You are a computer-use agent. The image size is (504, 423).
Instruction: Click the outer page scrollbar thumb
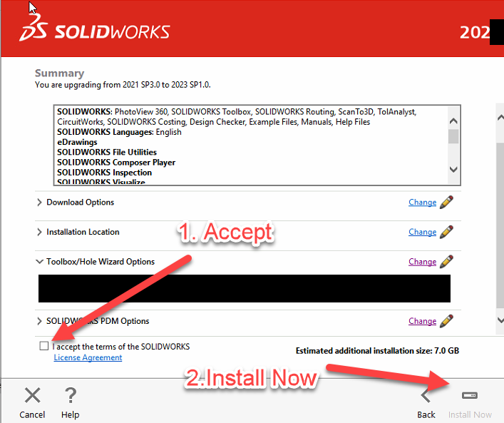pyautogui.click(x=500, y=225)
